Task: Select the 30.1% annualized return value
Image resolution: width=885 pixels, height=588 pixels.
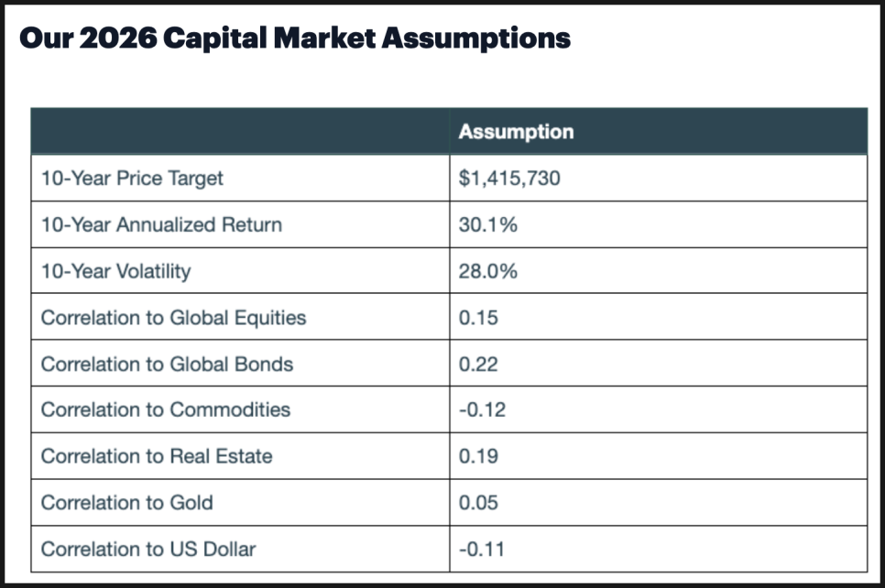Action: coord(488,224)
